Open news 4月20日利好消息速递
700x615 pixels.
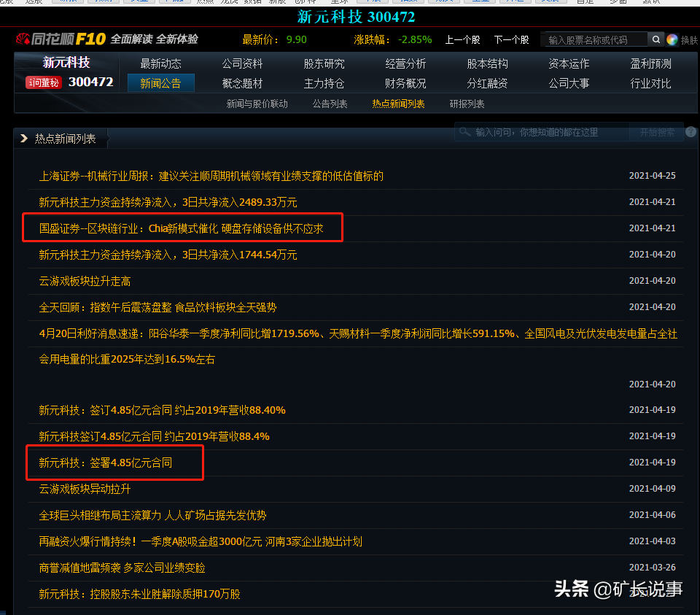pyautogui.click(x=358, y=347)
